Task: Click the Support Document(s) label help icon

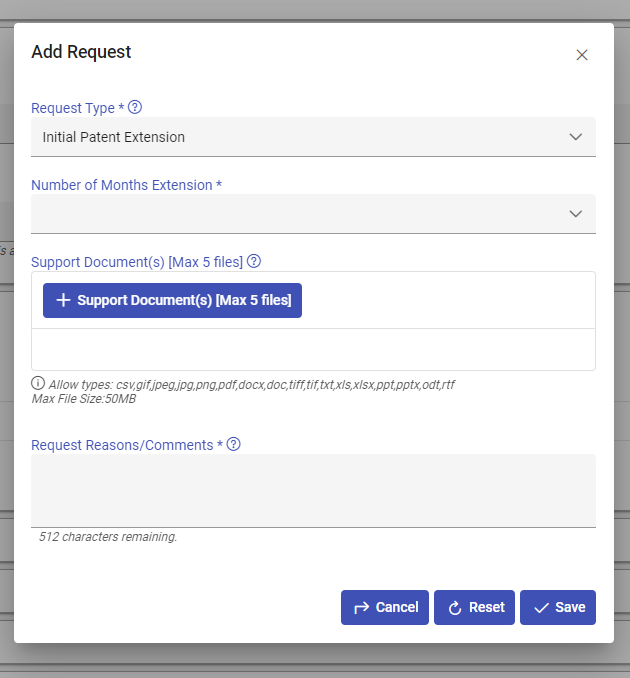Action: (x=254, y=261)
